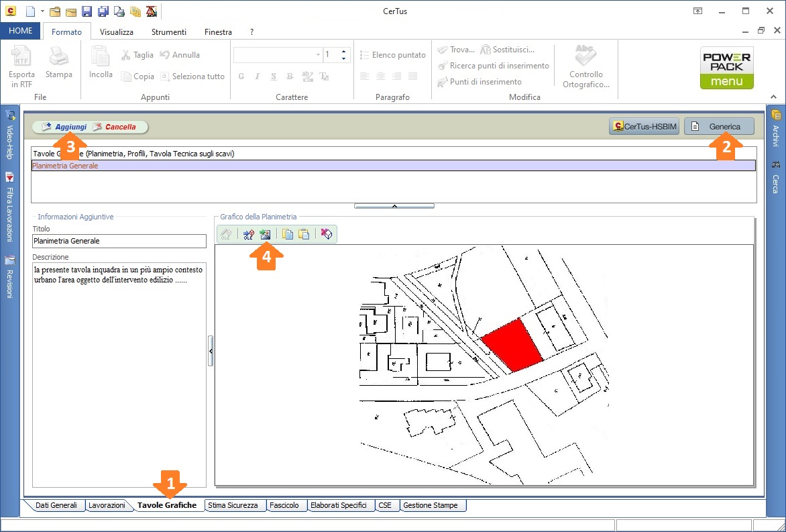The height and width of the screenshot is (532, 786).
Task: Open the new document dropdown arrow
Action: pyautogui.click(x=42, y=11)
